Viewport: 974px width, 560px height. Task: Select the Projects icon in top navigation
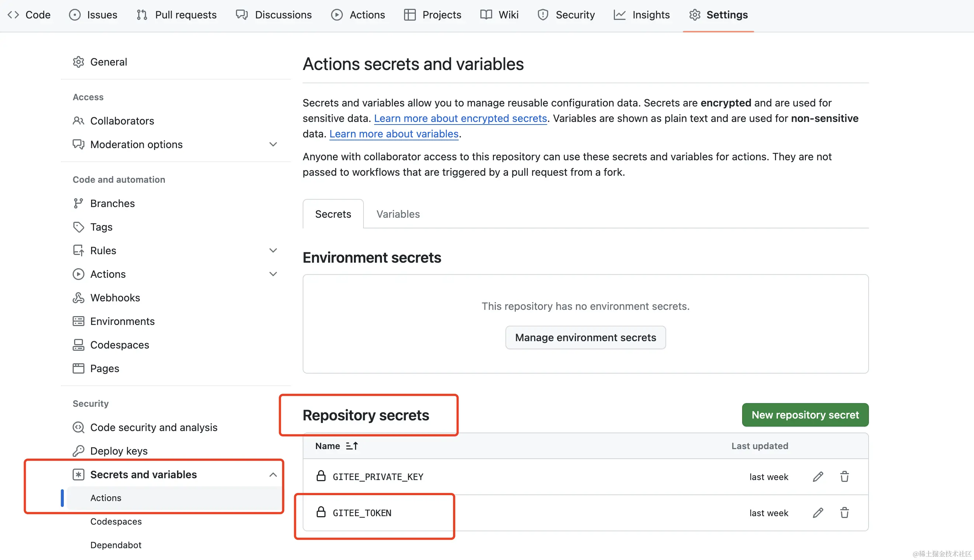pyautogui.click(x=409, y=15)
